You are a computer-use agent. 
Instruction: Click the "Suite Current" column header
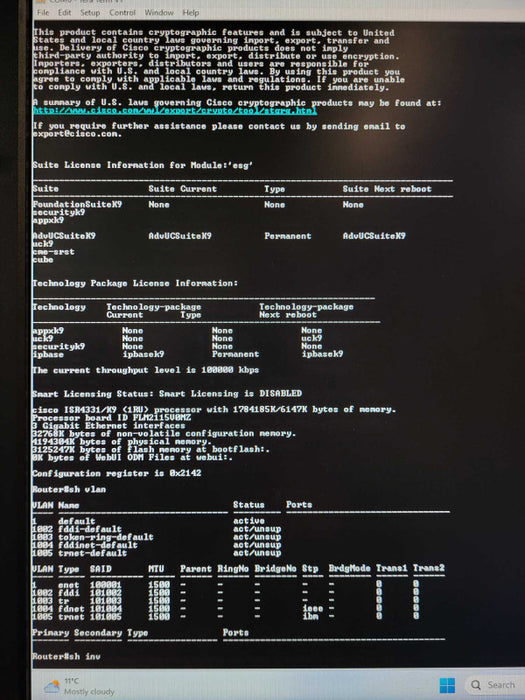(183, 188)
